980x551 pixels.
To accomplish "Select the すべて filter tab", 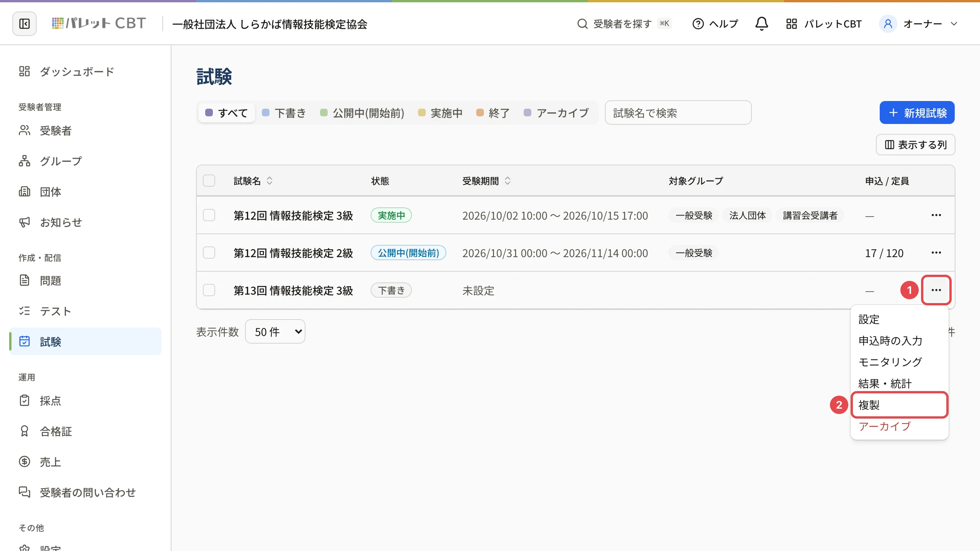I will click(227, 113).
